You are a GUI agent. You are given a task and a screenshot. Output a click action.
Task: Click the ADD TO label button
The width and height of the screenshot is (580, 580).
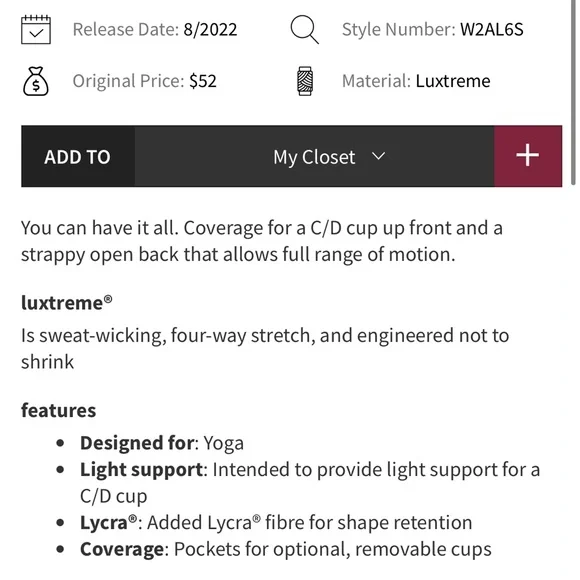(x=78, y=156)
